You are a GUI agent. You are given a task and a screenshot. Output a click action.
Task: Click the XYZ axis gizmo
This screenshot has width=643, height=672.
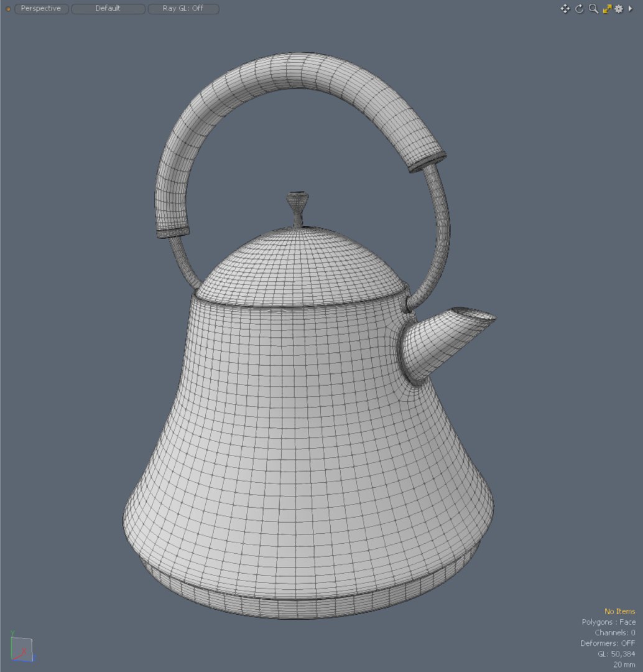[22, 648]
